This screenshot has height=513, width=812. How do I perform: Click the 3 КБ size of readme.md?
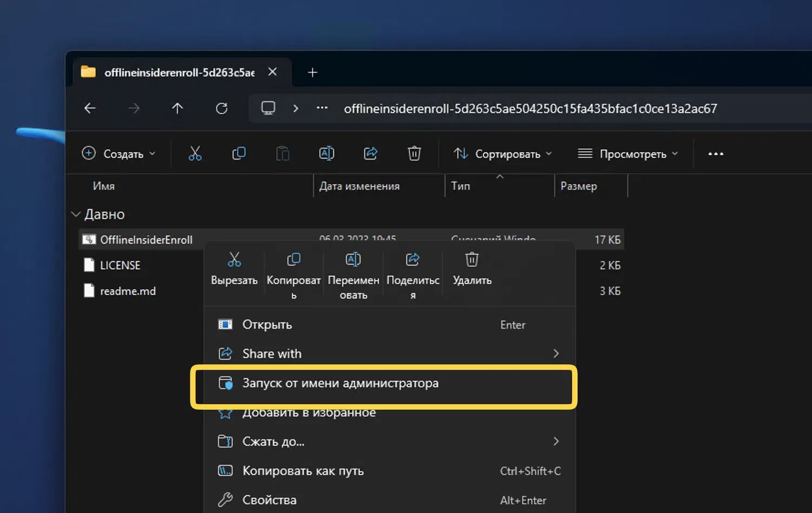(610, 291)
